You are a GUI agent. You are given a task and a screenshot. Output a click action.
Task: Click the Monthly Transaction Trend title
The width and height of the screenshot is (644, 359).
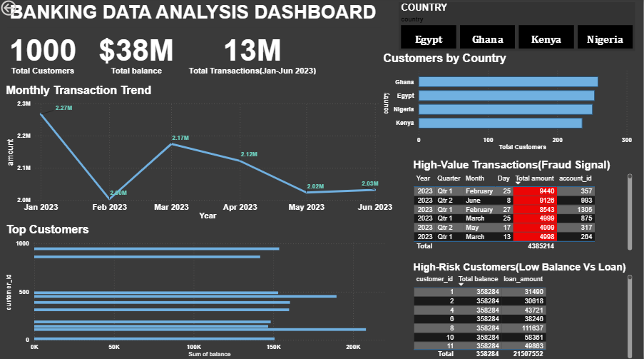[78, 90]
